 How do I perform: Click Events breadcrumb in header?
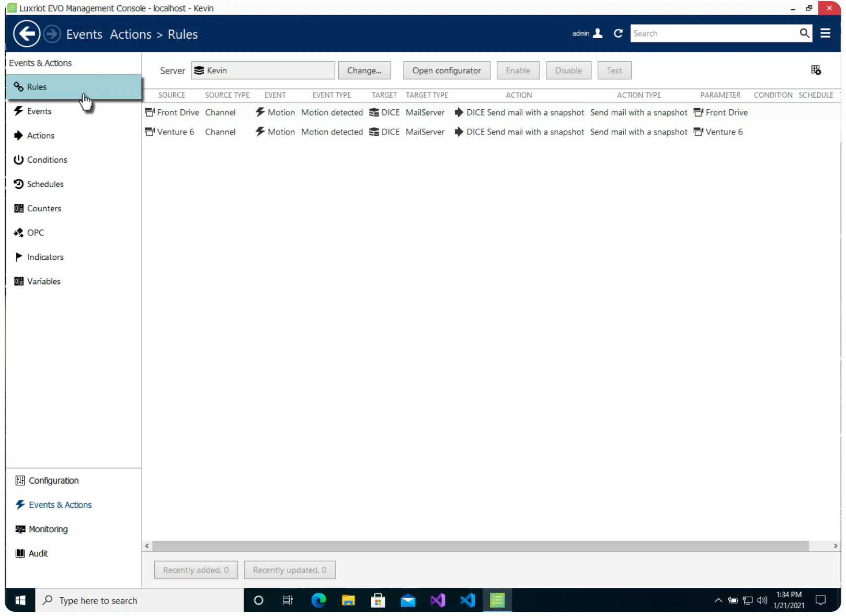pos(84,35)
